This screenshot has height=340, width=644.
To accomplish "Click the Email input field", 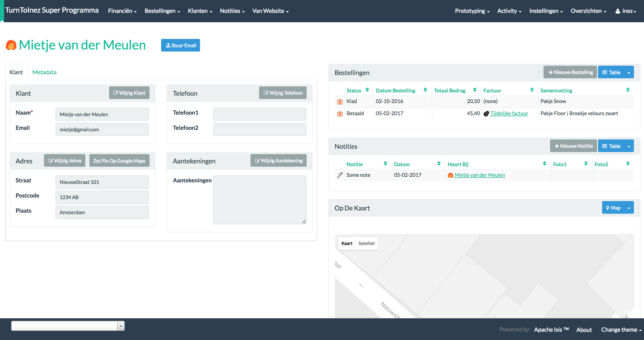I will (102, 129).
